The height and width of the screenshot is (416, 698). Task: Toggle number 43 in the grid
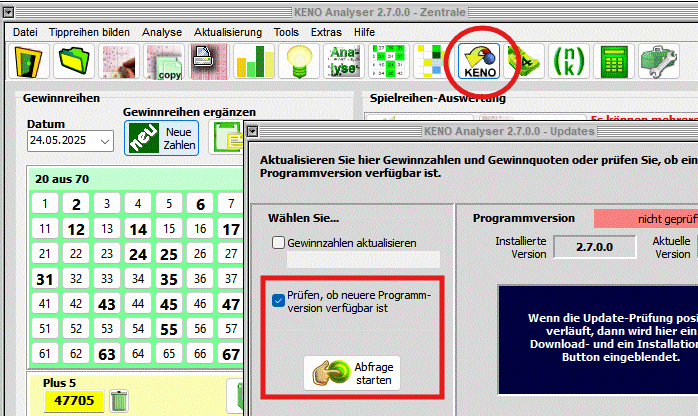pos(107,304)
